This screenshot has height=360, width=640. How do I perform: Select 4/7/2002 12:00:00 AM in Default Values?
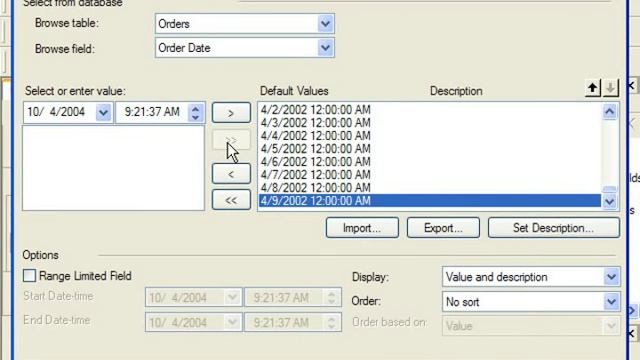(x=430, y=175)
